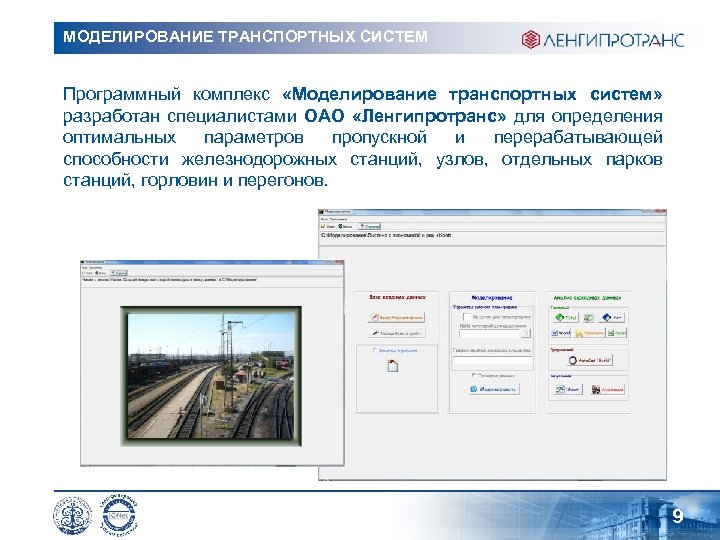Click the combo box field in the Моделирование panel
Image resolution: width=720 pixels, height=540 pixels.
point(491,333)
